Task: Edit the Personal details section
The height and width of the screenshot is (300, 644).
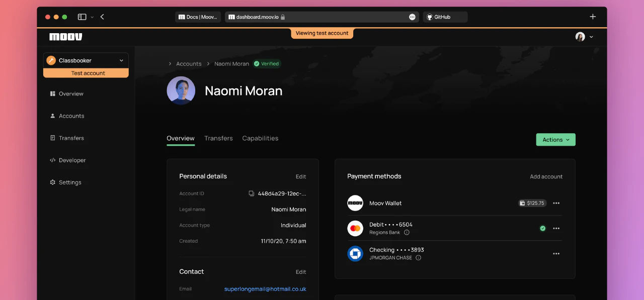Action: 301,176
